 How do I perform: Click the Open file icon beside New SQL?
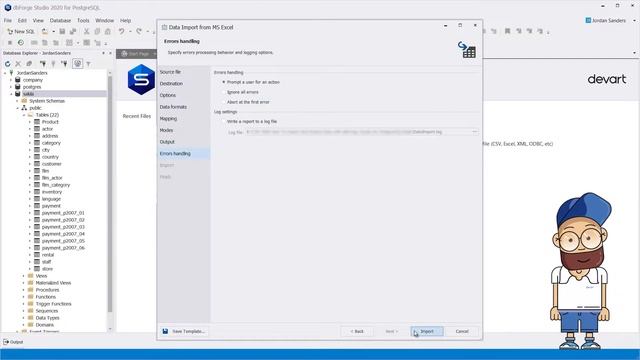(x=45, y=31)
